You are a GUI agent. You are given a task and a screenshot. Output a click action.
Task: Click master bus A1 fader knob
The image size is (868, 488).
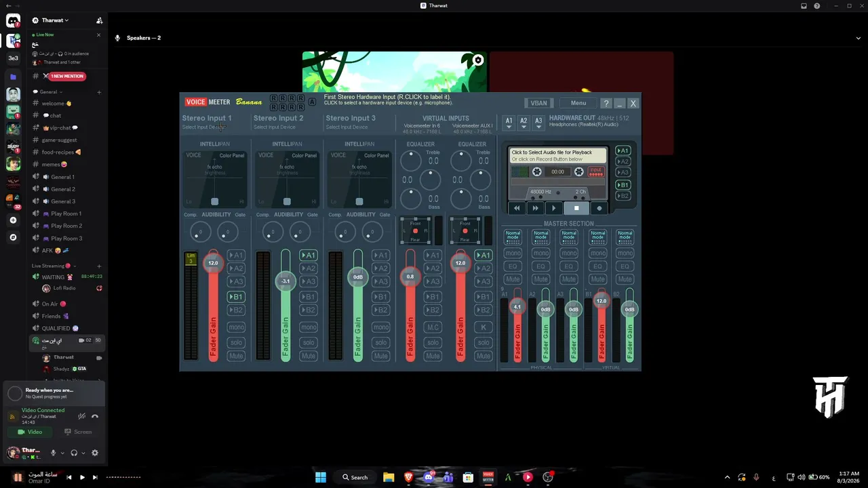[x=517, y=307]
